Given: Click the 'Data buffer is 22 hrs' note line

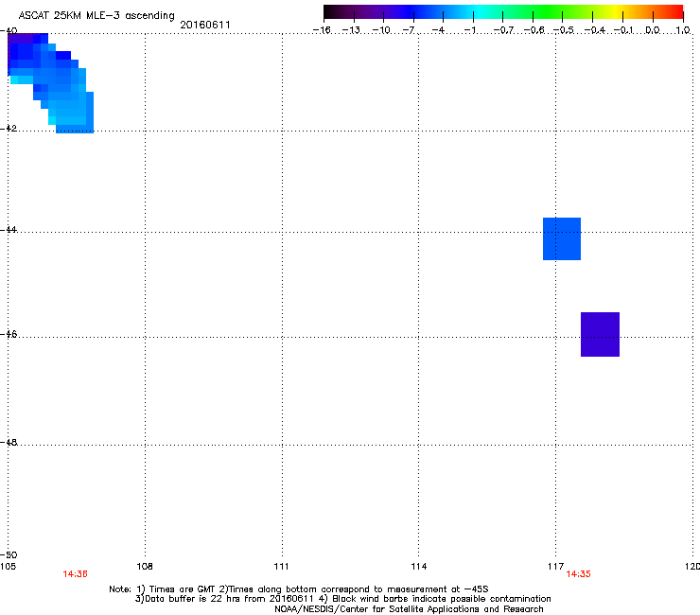Looking at the screenshot, I should coord(342,599).
